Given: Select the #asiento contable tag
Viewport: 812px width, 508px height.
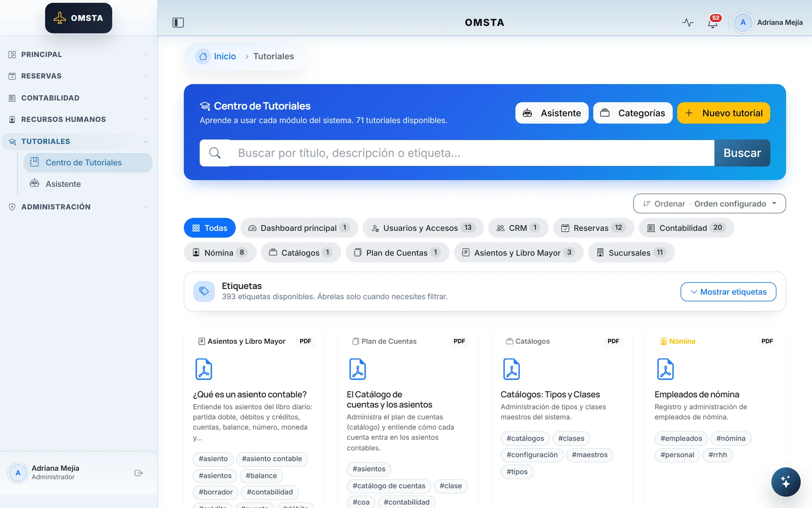Looking at the screenshot, I should (272, 459).
